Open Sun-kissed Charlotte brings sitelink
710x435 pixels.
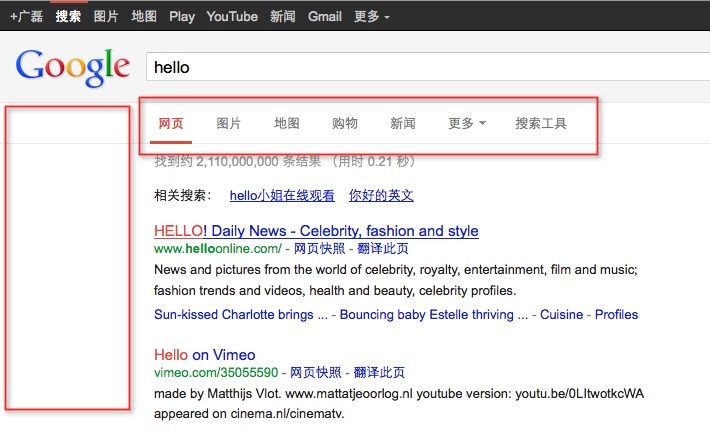pyautogui.click(x=240, y=315)
